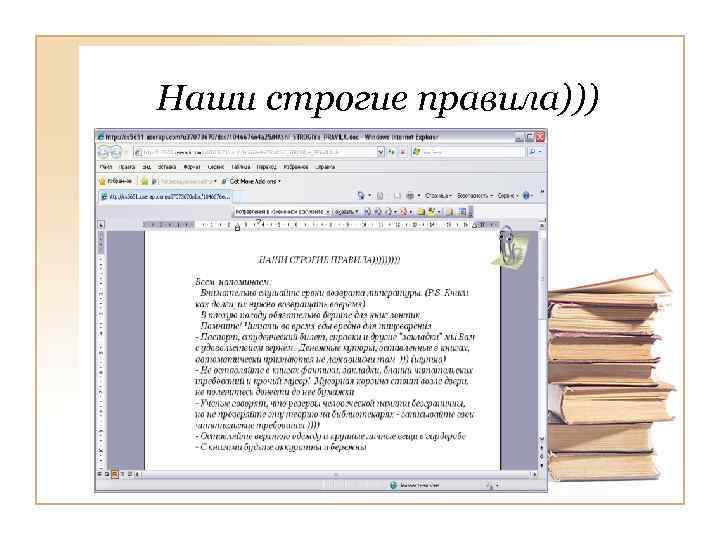Click the magnifier search button

coord(532,152)
